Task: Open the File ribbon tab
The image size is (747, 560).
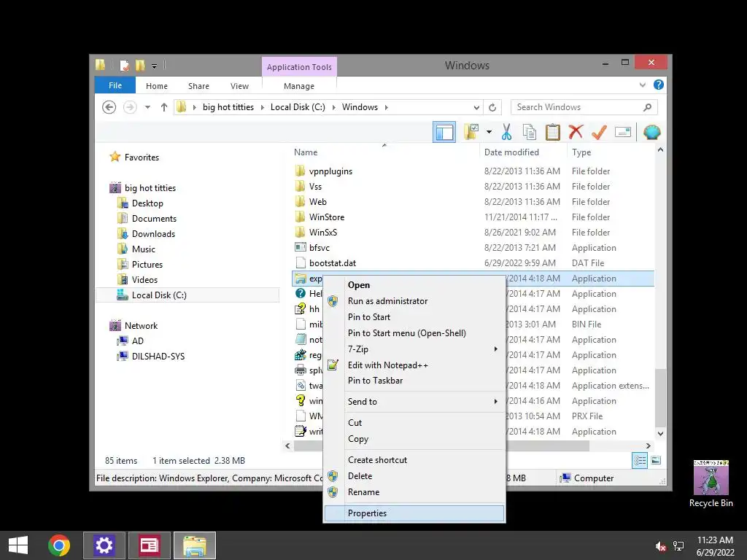Action: tap(115, 85)
